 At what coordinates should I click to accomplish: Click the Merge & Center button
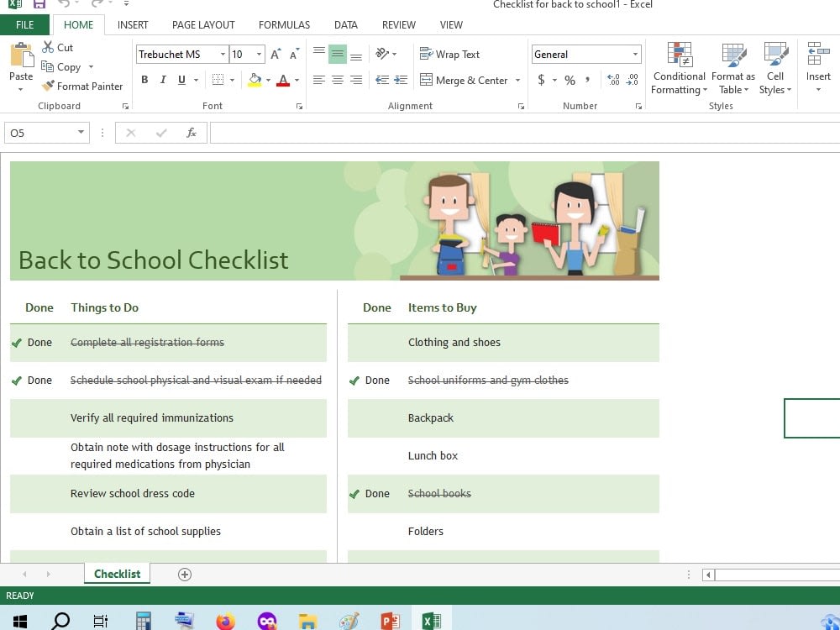click(x=464, y=81)
